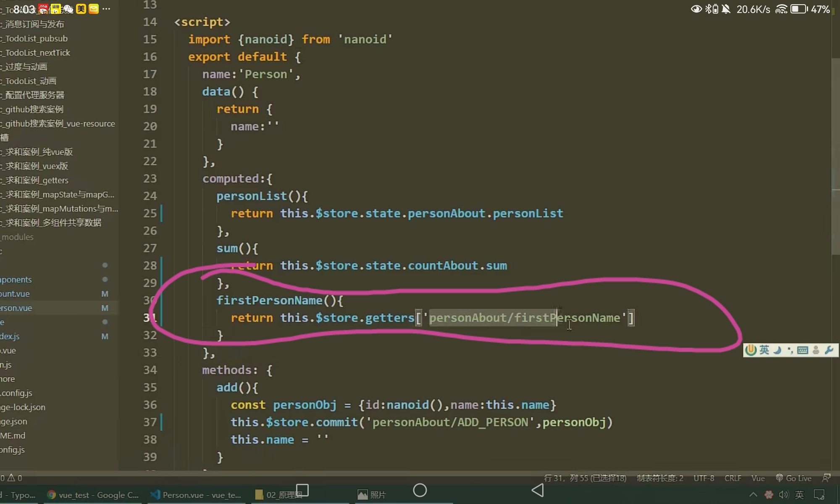Open the Vue language mode selector
Viewport: 840px width, 504px height.
[x=758, y=478]
